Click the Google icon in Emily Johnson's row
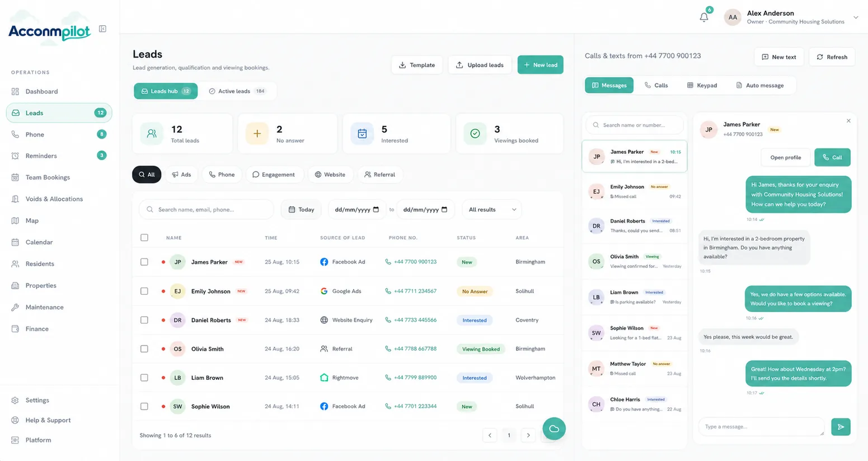 [x=324, y=291]
